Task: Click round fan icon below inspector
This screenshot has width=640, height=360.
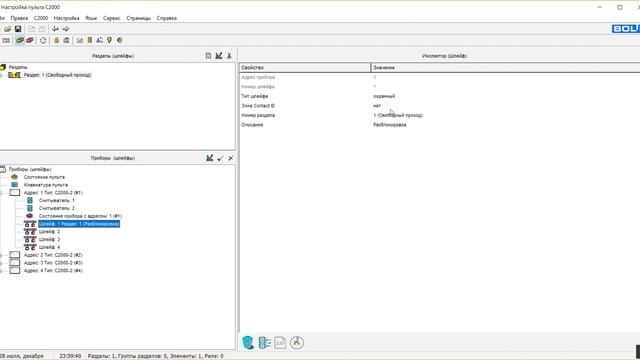Action: pos(297,342)
